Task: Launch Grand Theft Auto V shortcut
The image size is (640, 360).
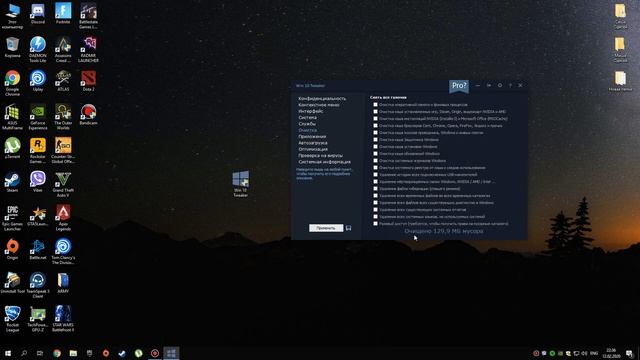Action: pyautogui.click(x=63, y=184)
